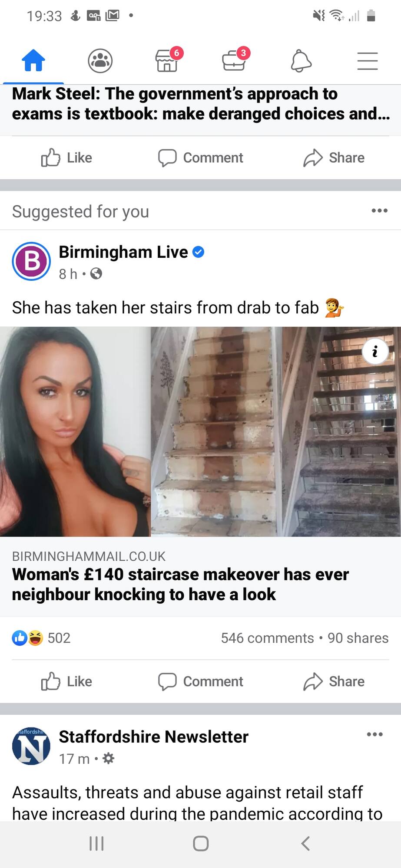Open Birmingham Live profile picture
Screen dimensions: 401x868
pyautogui.click(x=31, y=261)
